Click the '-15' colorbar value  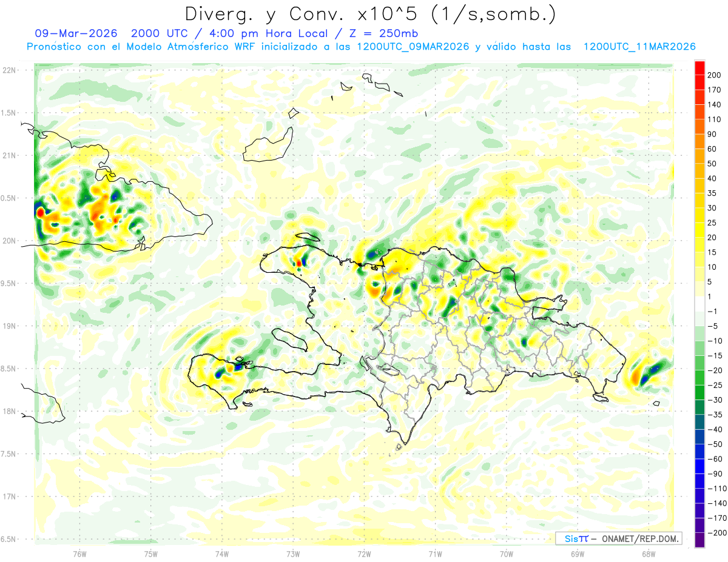(x=716, y=356)
